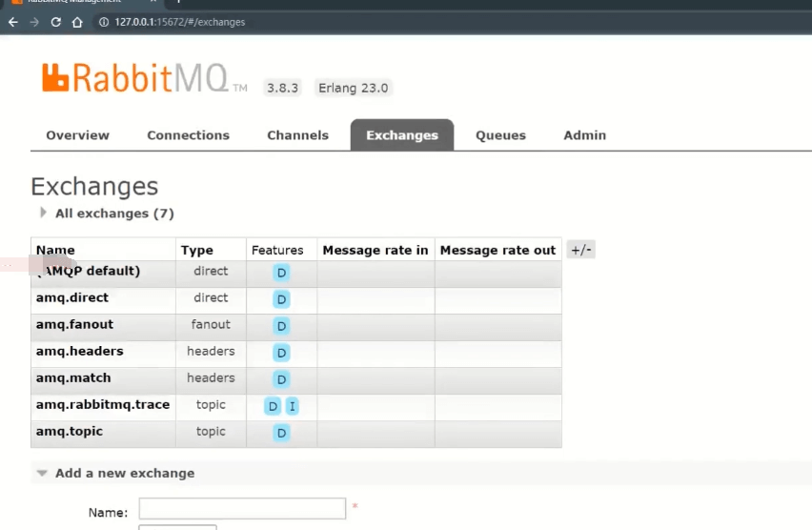The width and height of the screenshot is (812, 530).
Task: Click the browser Back arrow
Action: tap(13, 22)
